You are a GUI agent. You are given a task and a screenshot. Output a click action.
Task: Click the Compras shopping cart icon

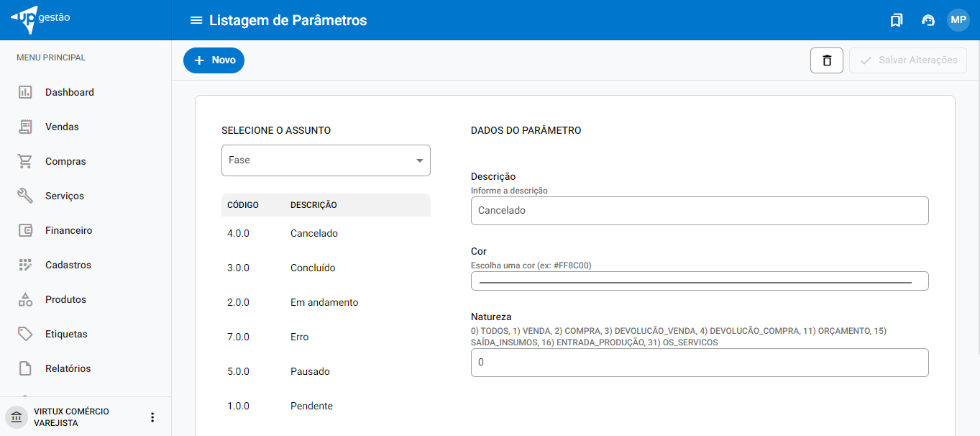click(x=25, y=161)
